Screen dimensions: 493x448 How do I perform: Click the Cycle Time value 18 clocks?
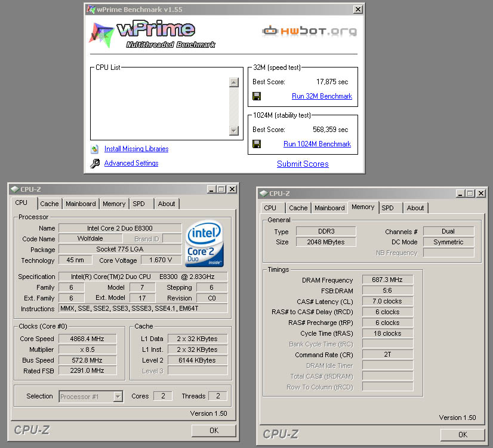pyautogui.click(x=387, y=333)
